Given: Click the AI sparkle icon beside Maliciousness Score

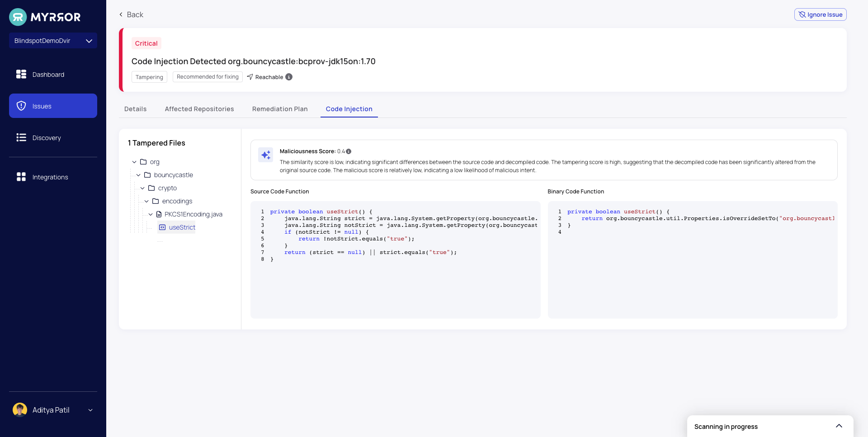Looking at the screenshot, I should pyautogui.click(x=266, y=155).
